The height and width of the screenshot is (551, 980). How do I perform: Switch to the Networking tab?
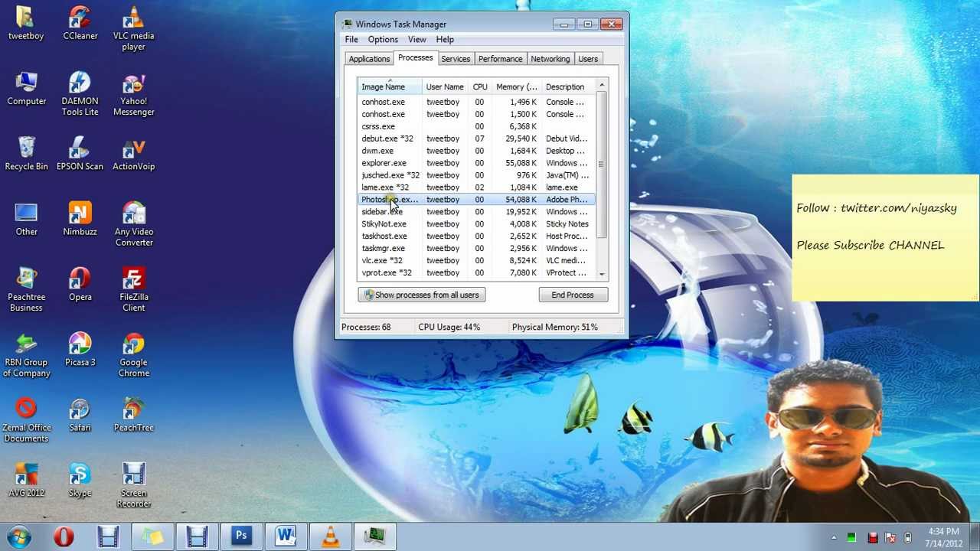[x=550, y=59]
